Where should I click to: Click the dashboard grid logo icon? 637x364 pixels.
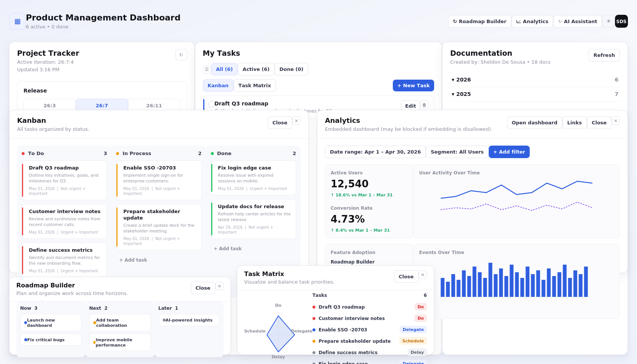tap(17, 21)
